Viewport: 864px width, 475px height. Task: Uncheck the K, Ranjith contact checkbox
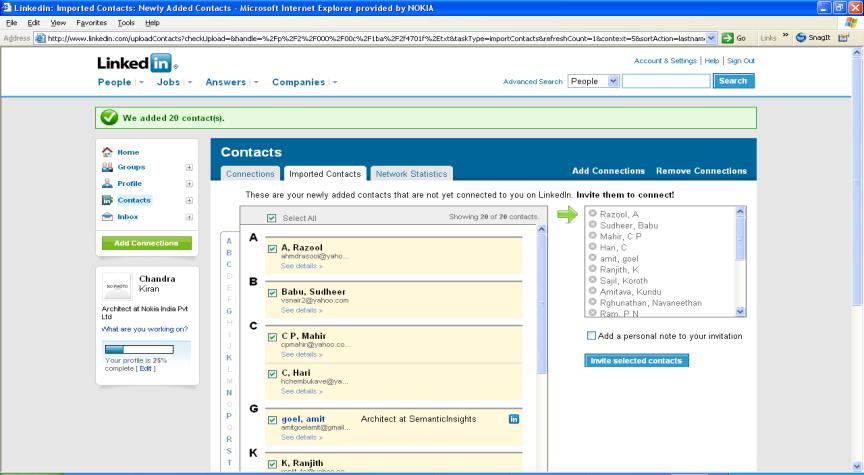point(272,465)
